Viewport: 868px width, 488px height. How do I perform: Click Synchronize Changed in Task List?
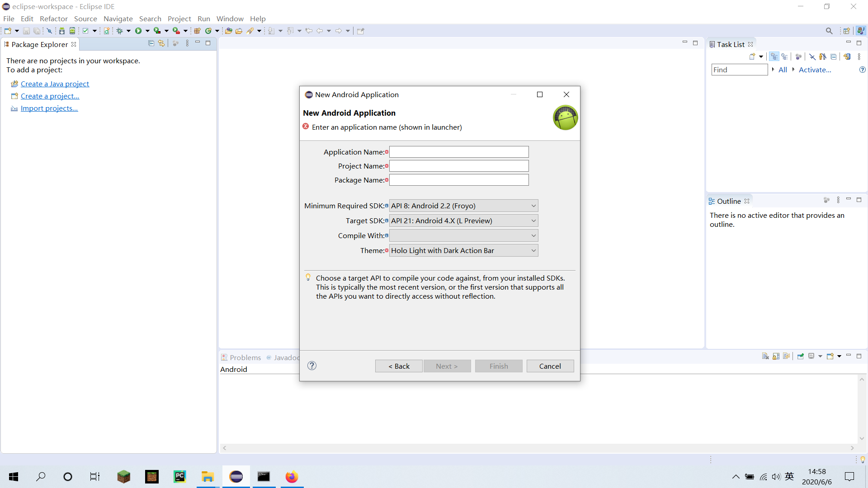847,56
